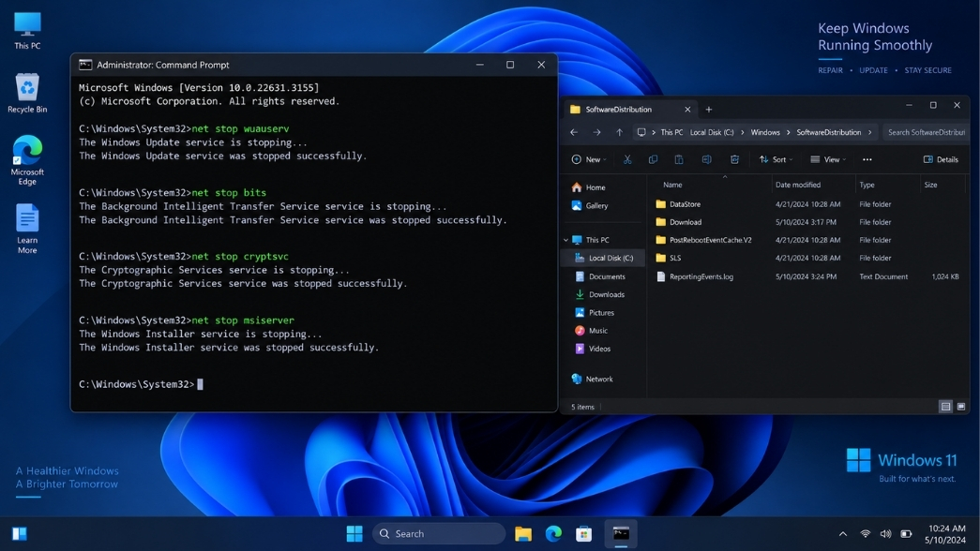Image resolution: width=980 pixels, height=551 pixels.
Task: Select Downloads in navigation pane
Action: [600, 295]
